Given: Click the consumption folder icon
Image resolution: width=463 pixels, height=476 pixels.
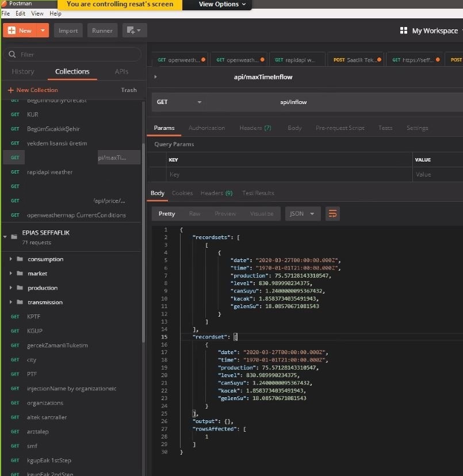Looking at the screenshot, I should point(20,259).
